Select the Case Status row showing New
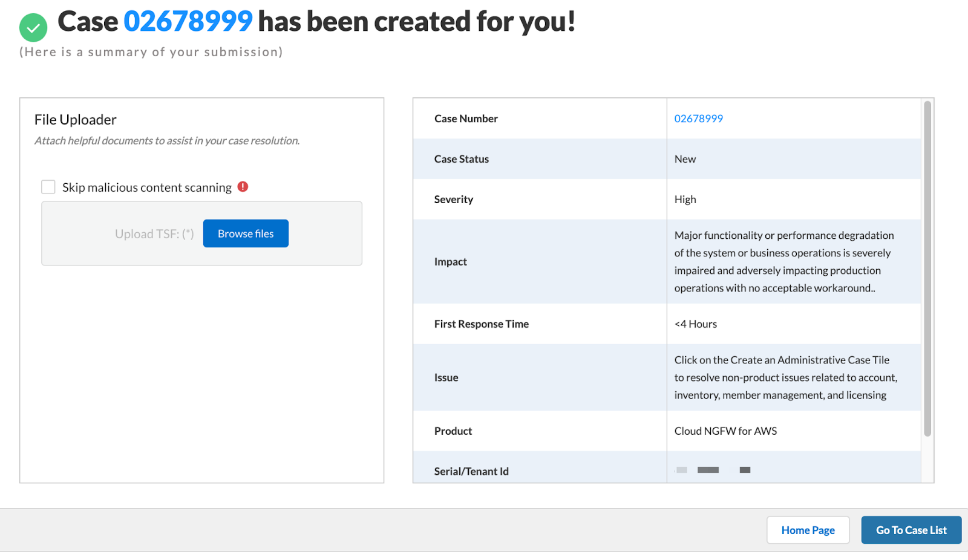The image size is (968, 560). coord(685,158)
